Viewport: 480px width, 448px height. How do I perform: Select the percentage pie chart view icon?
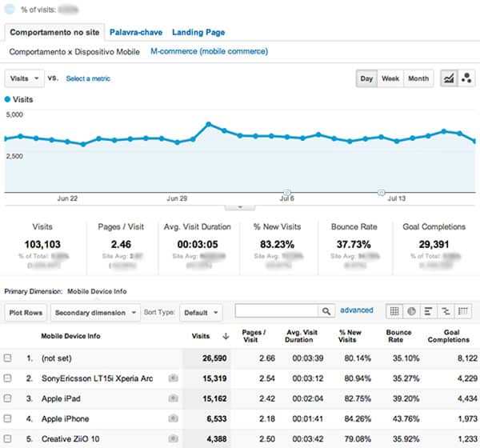(x=411, y=311)
